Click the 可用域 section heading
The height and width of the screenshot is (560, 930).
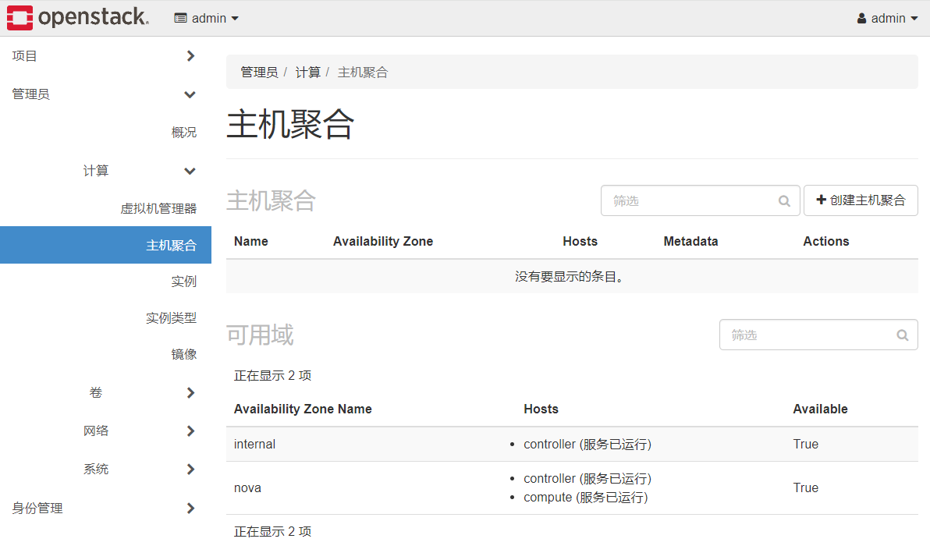click(260, 335)
